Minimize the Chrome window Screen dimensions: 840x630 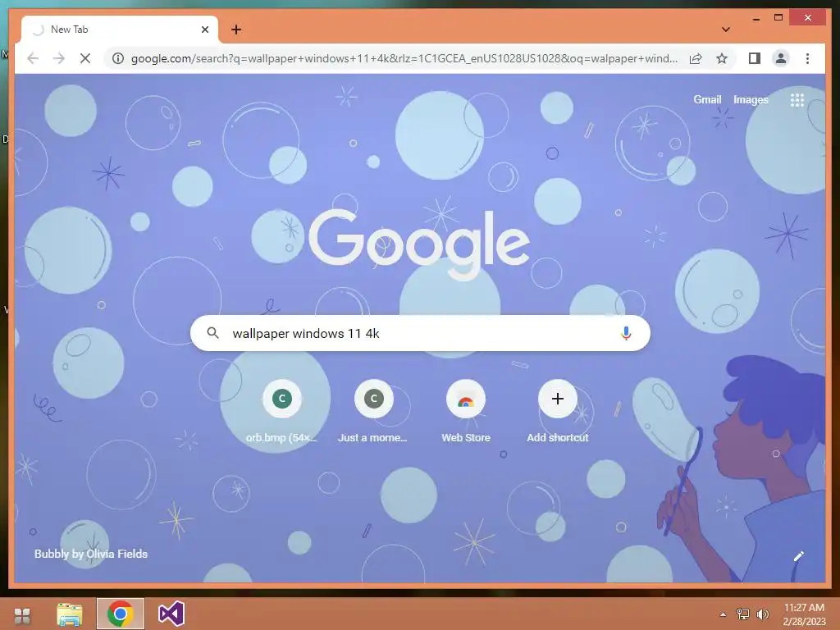tap(756, 18)
